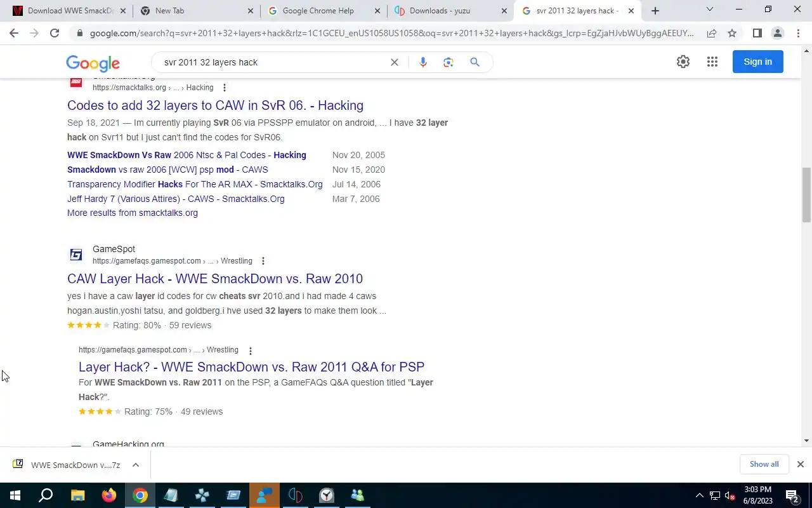Switch to Google Chrome Help tab
The image size is (812, 508).
click(x=324, y=11)
